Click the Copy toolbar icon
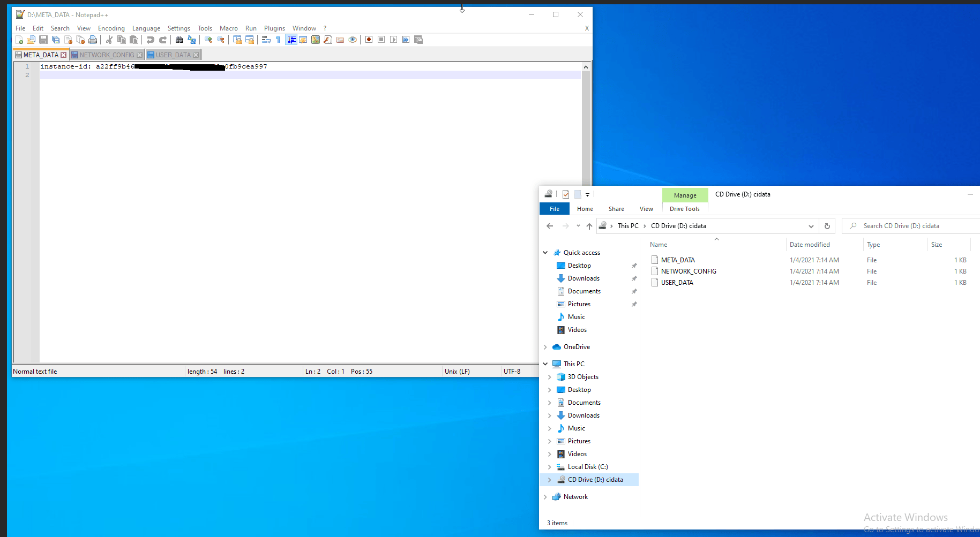The height and width of the screenshot is (537, 980). coord(122,40)
